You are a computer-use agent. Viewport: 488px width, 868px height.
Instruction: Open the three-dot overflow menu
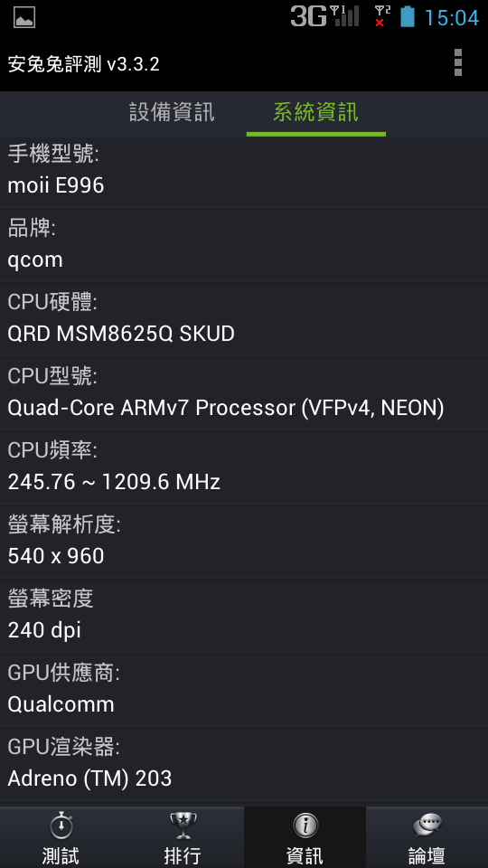[457, 62]
